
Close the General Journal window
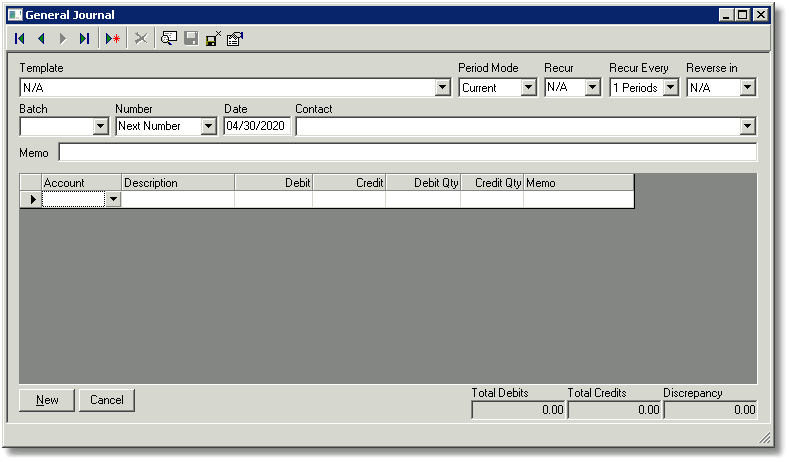761,15
